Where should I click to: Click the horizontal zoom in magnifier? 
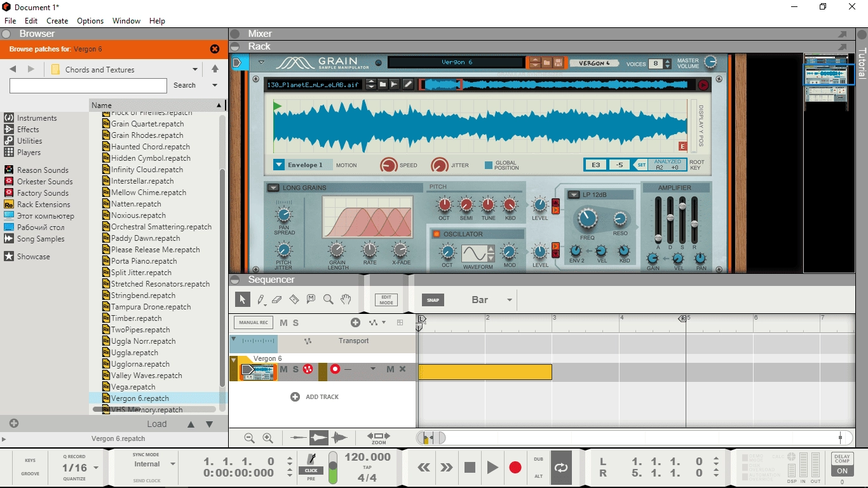[x=268, y=438]
